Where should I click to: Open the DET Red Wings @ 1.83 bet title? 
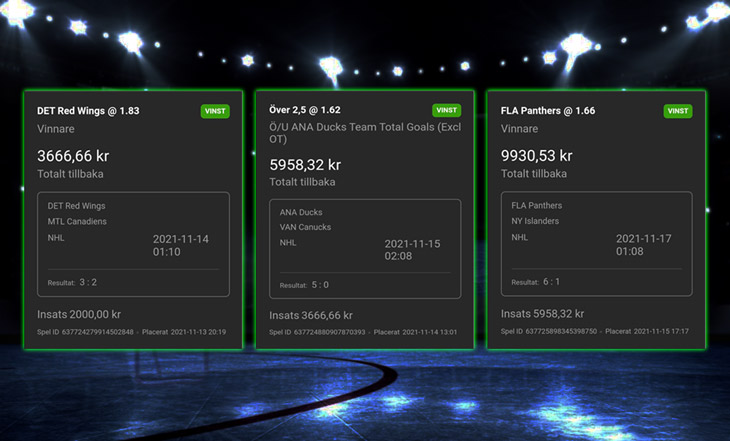coord(88,111)
